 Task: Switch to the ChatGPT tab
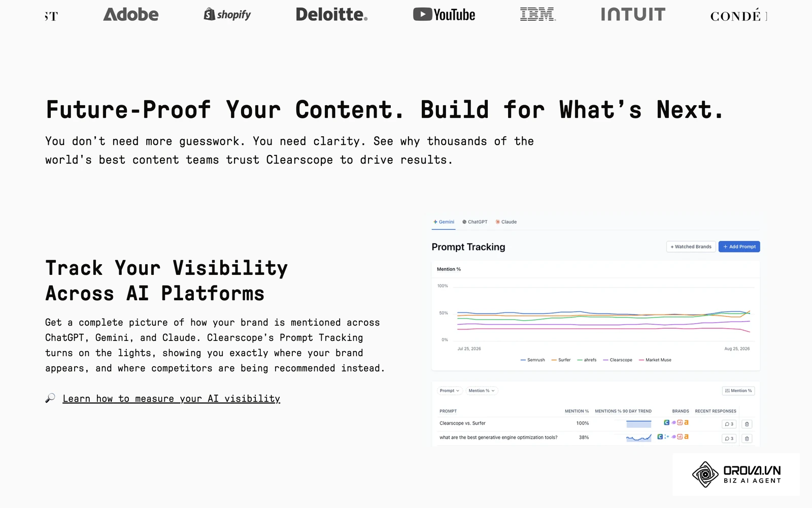[475, 222]
